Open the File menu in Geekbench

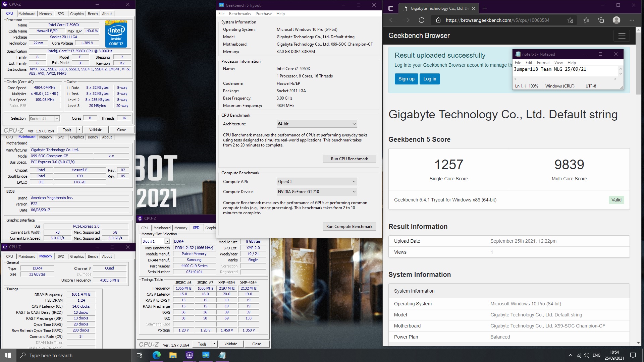click(221, 14)
